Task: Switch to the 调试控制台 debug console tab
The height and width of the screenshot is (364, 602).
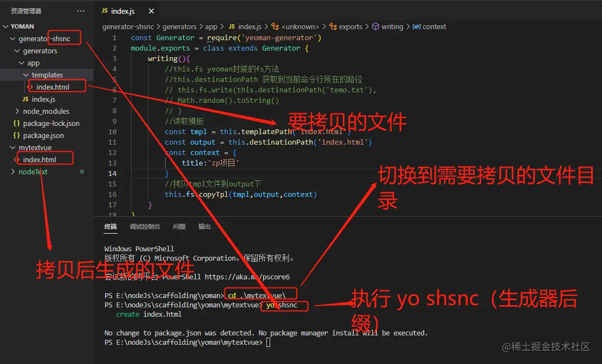Action: pos(145,227)
